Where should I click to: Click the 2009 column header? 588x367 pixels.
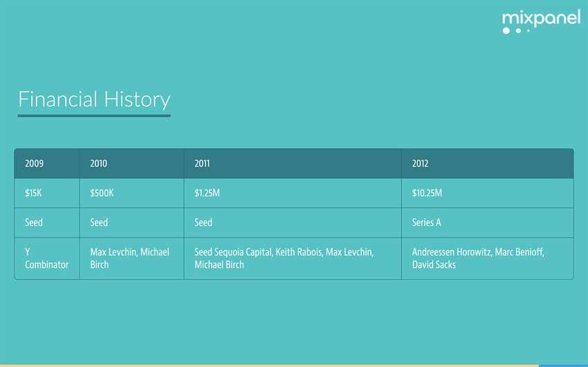(47, 164)
